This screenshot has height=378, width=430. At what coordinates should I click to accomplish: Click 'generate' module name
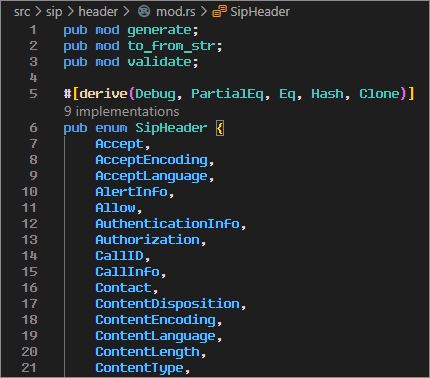[159, 30]
